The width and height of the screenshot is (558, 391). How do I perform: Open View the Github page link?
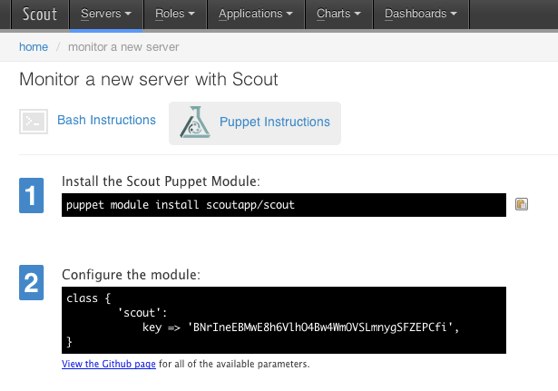(109, 364)
